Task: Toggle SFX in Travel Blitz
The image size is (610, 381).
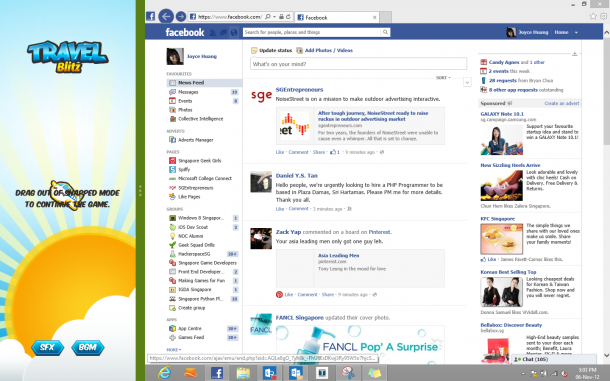Action: click(x=47, y=347)
